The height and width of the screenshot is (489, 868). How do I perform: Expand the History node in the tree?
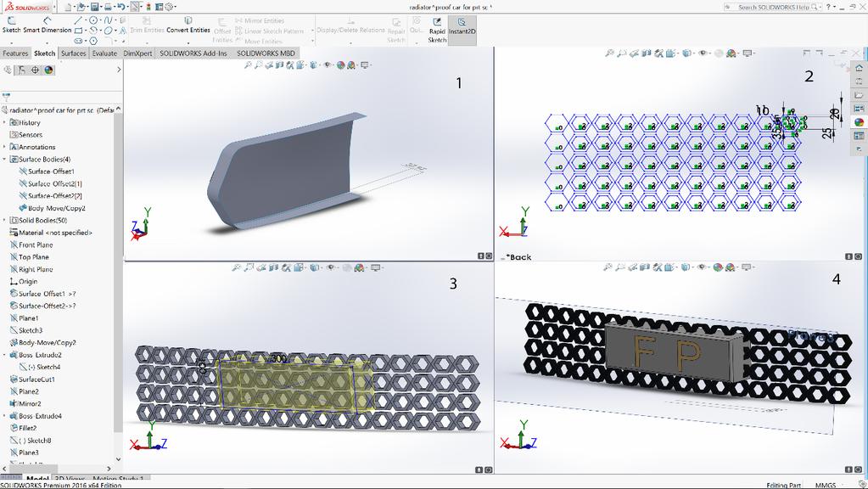pyautogui.click(x=4, y=122)
